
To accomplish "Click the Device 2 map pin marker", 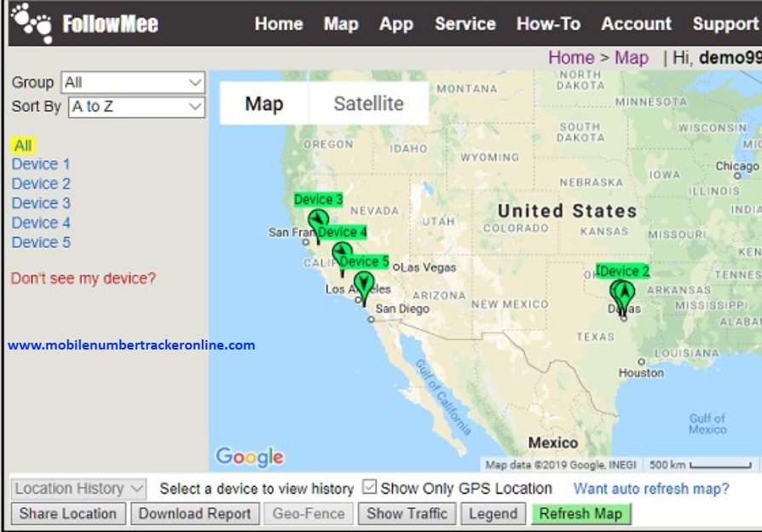I will [x=625, y=294].
